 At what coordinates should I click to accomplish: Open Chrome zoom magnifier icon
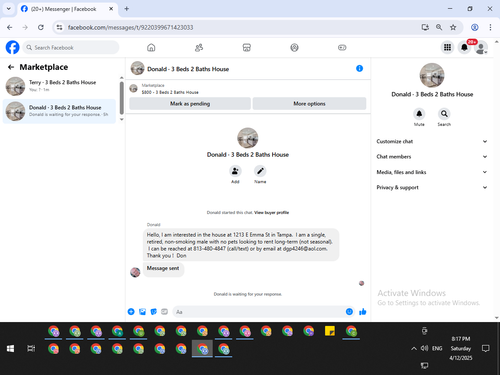(439, 27)
